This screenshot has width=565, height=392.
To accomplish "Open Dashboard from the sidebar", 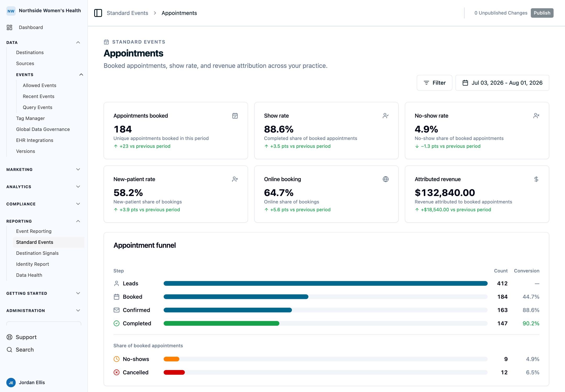I will [31, 27].
